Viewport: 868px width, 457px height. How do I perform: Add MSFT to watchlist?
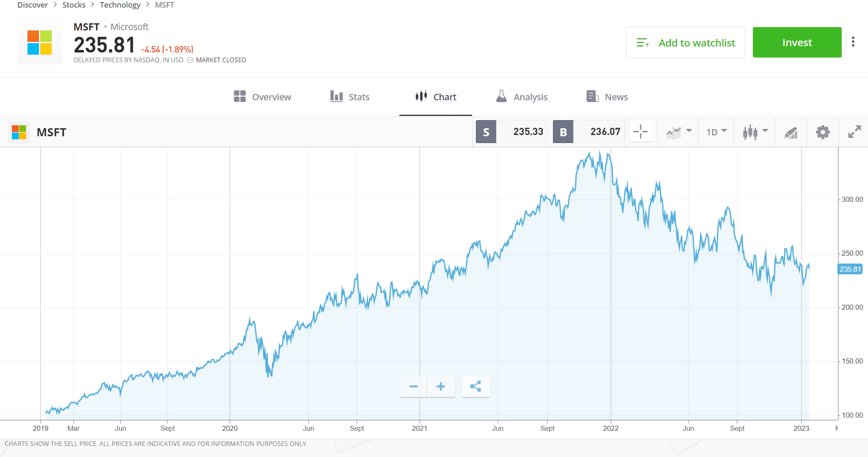[685, 42]
